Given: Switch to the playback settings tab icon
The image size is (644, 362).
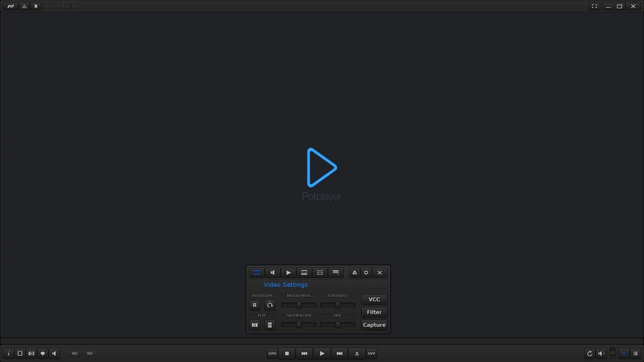Looking at the screenshot, I should (x=288, y=272).
